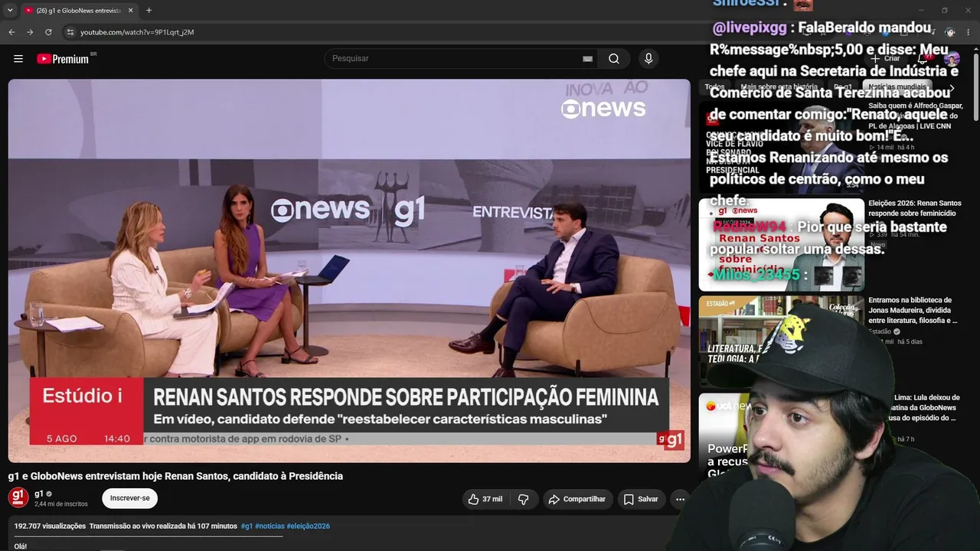This screenshot has width=980, height=551.
Task: Select the 'Notícias mundiais' chip
Action: click(x=897, y=87)
